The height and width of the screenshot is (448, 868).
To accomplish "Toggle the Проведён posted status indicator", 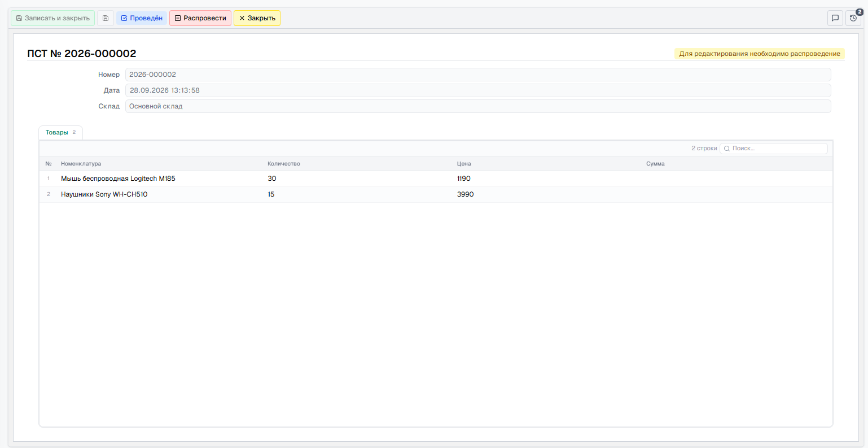I will coord(142,18).
